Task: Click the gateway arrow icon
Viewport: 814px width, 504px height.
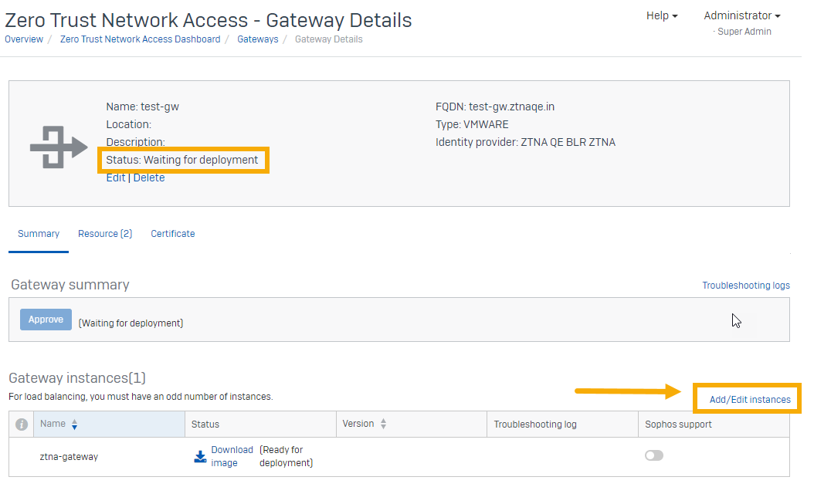Action: coord(59,147)
